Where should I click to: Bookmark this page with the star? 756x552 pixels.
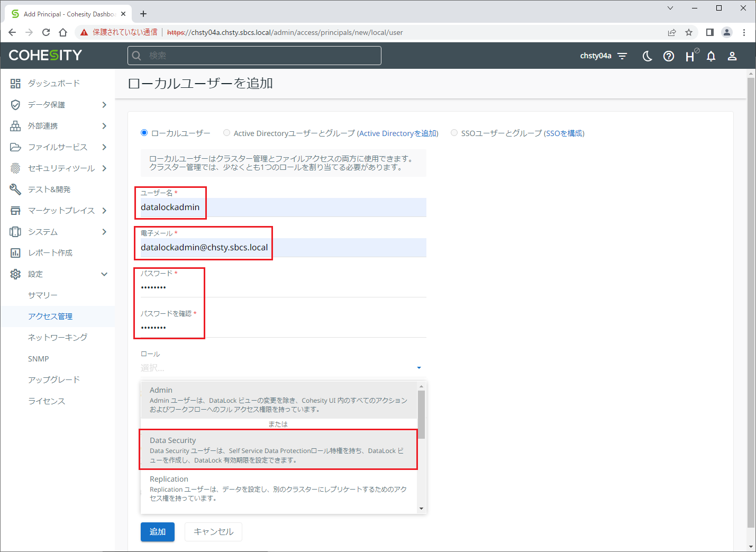(x=689, y=32)
